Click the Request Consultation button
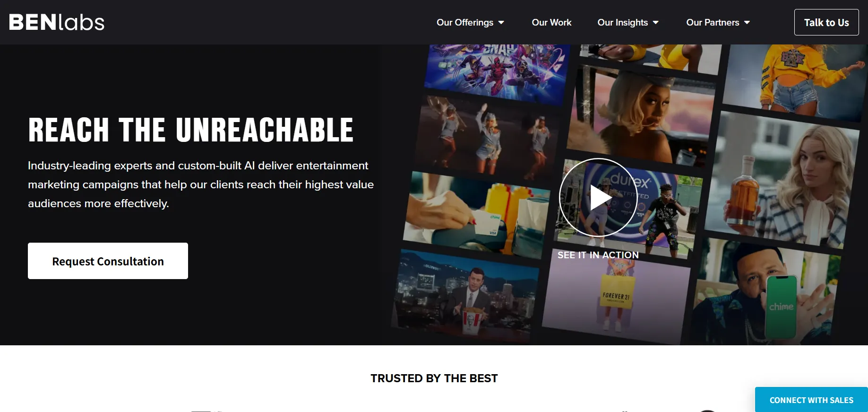 coord(108,261)
